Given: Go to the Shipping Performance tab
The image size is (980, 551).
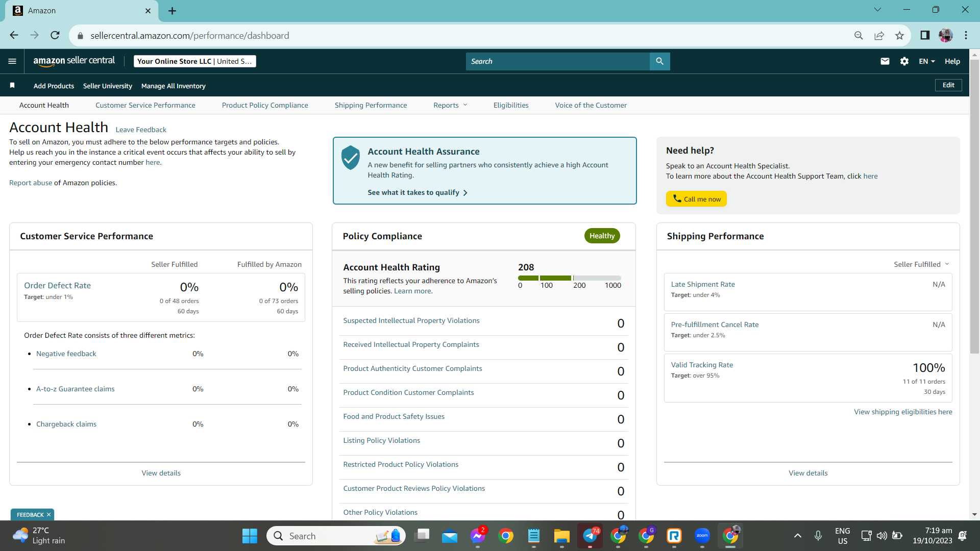Looking at the screenshot, I should point(371,105).
